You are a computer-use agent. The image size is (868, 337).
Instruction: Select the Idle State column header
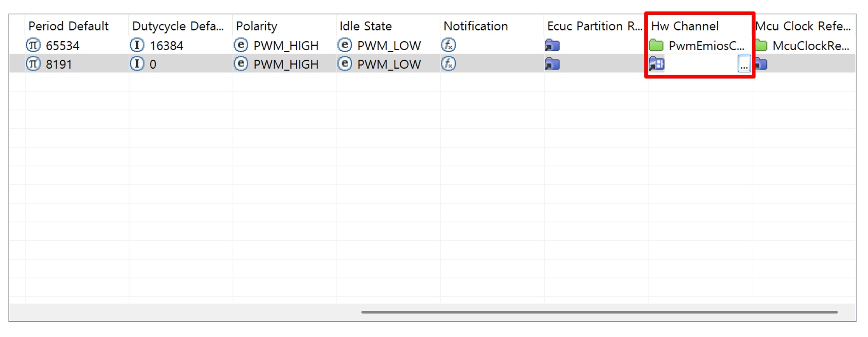365,26
